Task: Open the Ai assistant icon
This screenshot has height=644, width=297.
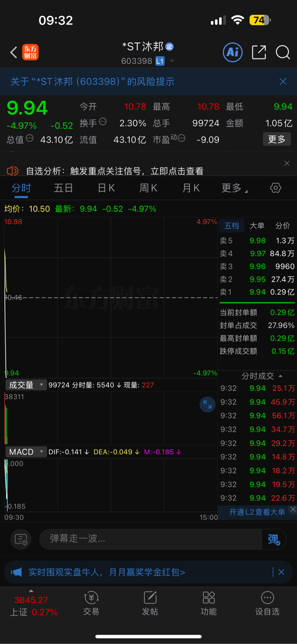Action: tap(233, 52)
